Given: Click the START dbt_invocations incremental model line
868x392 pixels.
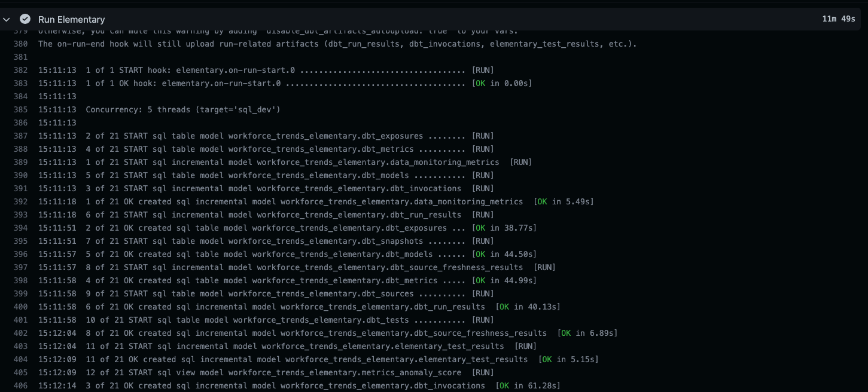Looking at the screenshot, I should click(266, 188).
